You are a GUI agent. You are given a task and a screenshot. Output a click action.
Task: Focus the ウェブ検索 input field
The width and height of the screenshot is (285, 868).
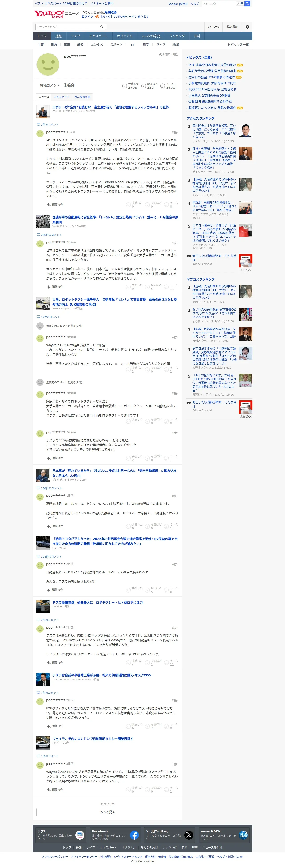[x=219, y=4]
